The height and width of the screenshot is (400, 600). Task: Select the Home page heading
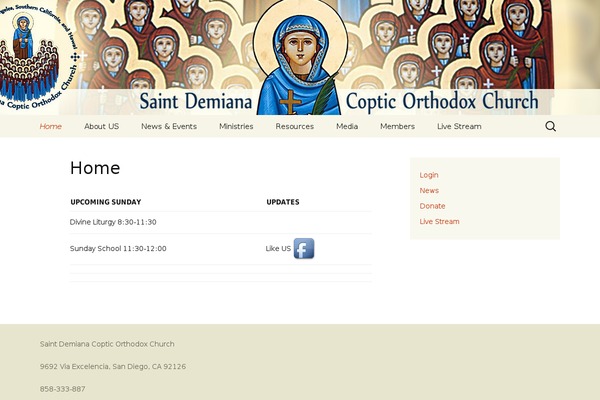pyautogui.click(x=95, y=168)
